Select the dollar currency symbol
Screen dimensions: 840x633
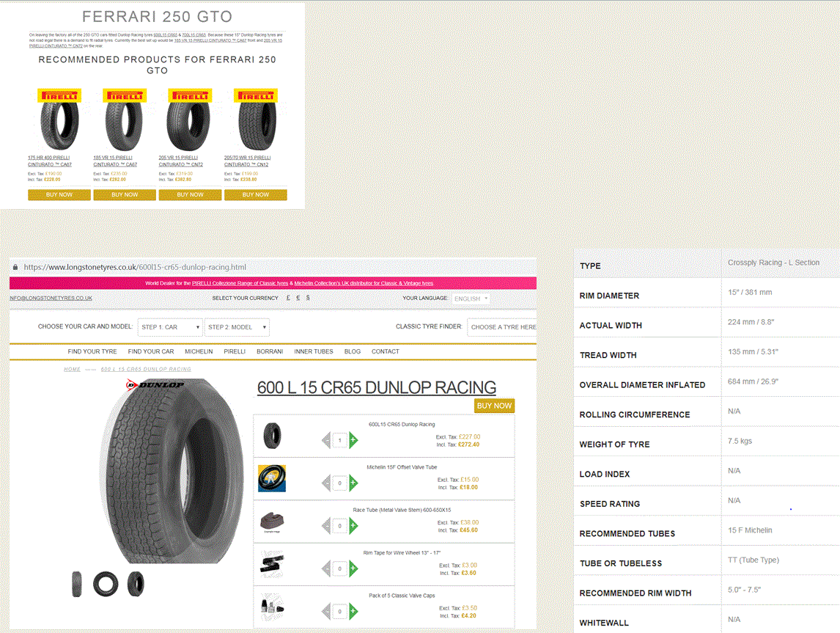(x=308, y=298)
